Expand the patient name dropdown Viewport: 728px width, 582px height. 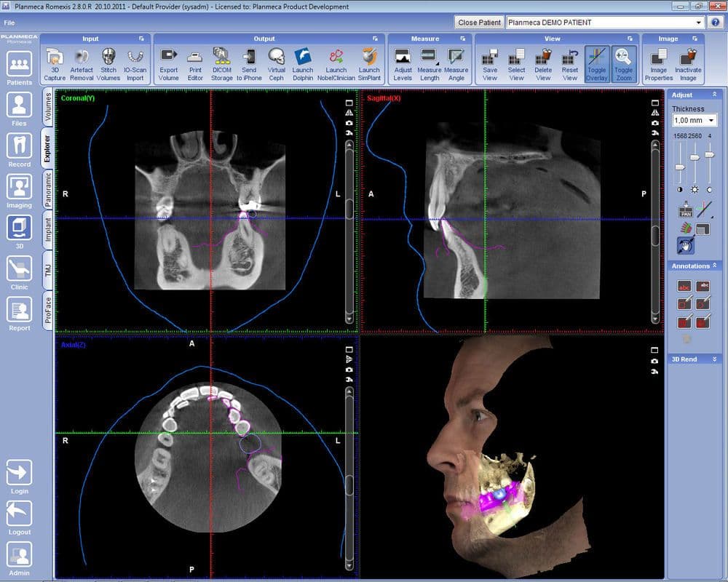(x=698, y=23)
